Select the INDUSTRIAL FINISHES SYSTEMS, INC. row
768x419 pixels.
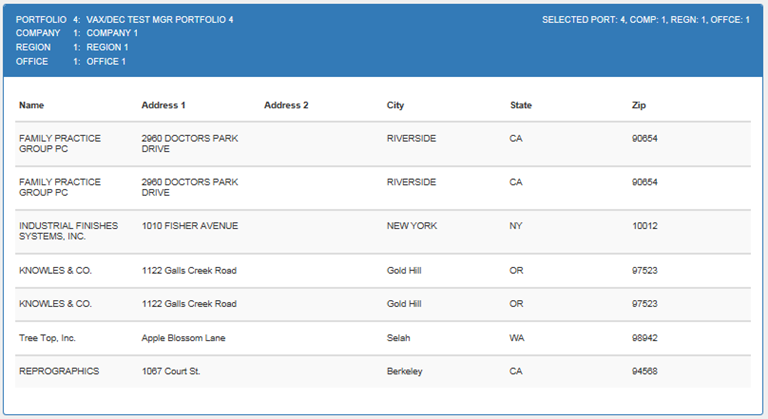pos(383,231)
